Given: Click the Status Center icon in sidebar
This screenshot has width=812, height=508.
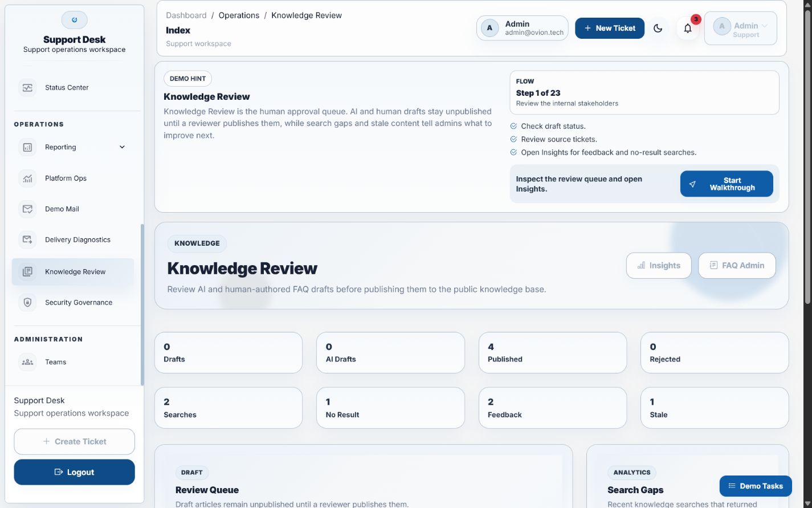Looking at the screenshot, I should pos(27,88).
